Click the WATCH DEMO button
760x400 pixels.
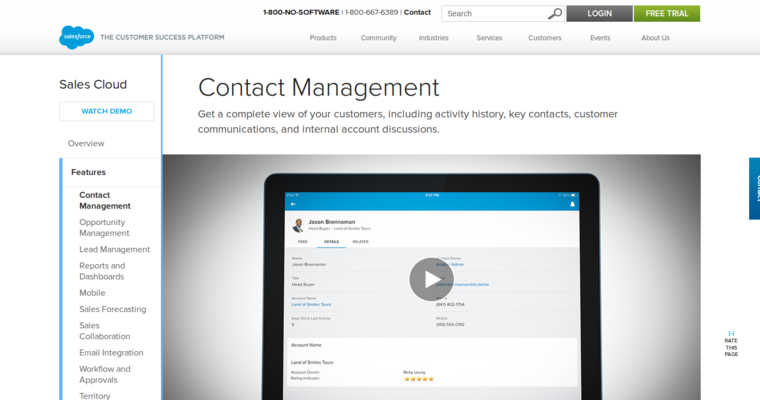click(x=107, y=111)
